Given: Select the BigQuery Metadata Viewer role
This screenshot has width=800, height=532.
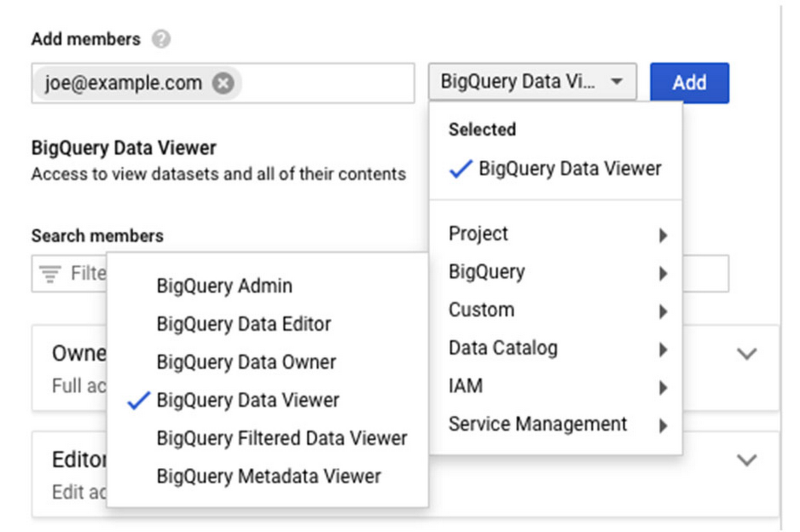Looking at the screenshot, I should click(267, 476).
